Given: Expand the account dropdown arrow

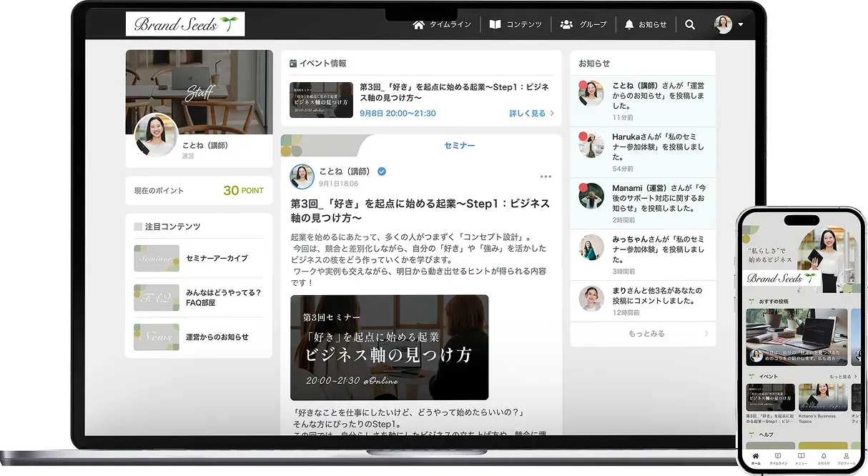Looking at the screenshot, I should (x=740, y=24).
